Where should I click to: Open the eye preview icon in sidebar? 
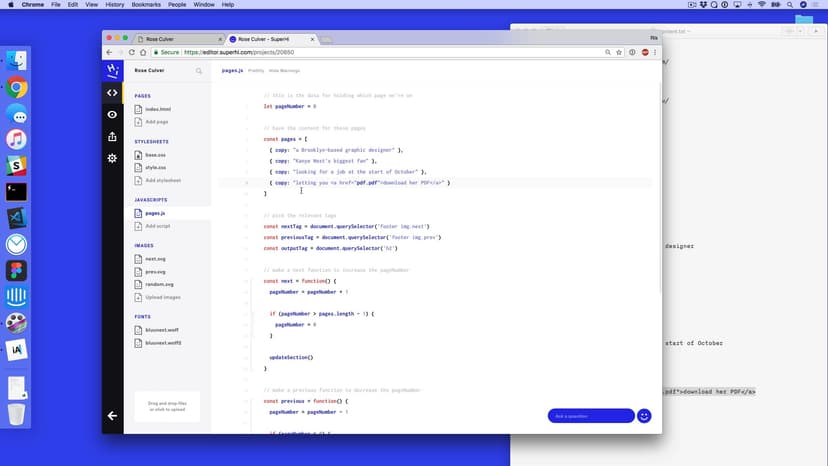(x=112, y=114)
